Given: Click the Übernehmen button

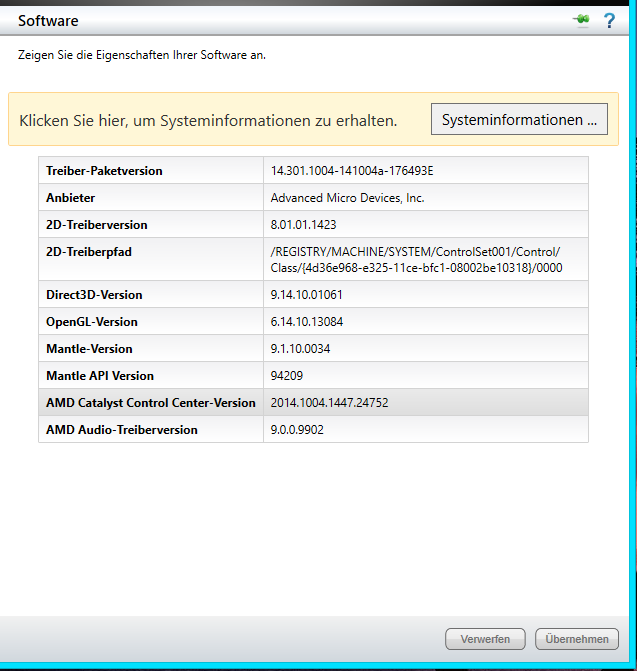Looking at the screenshot, I should [577, 639].
